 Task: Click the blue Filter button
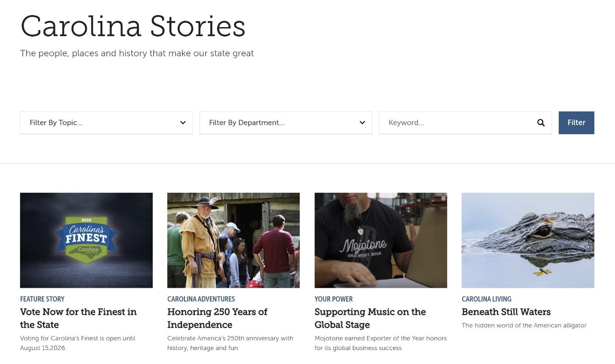[x=576, y=123]
